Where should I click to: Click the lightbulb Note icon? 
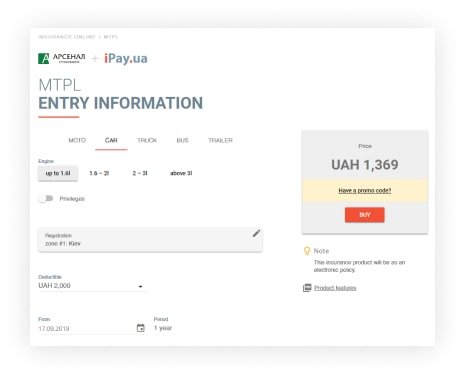[307, 251]
